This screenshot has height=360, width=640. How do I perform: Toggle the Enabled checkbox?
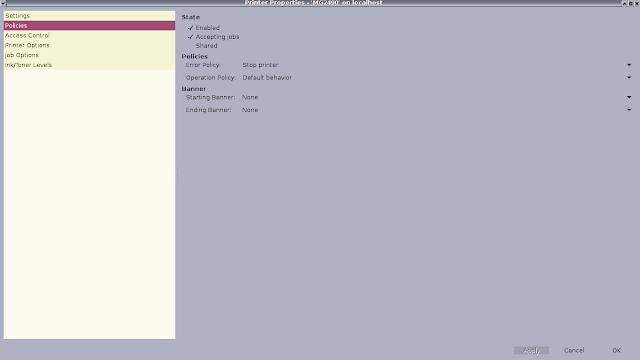204,28
